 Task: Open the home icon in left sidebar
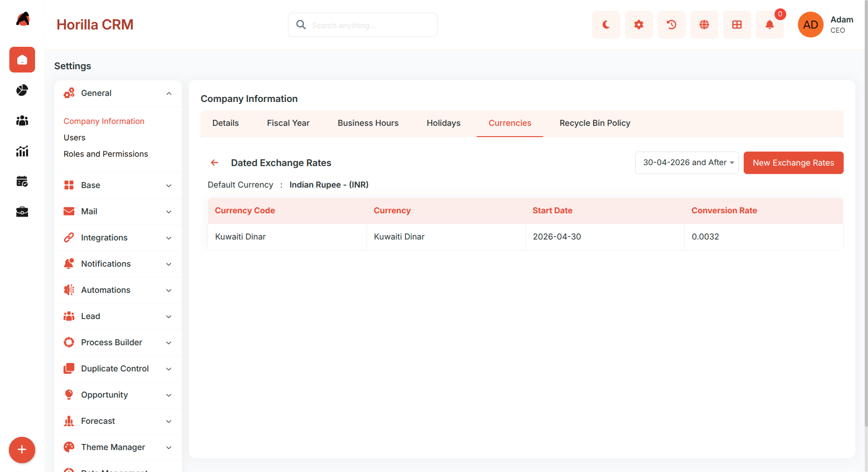pos(22,60)
